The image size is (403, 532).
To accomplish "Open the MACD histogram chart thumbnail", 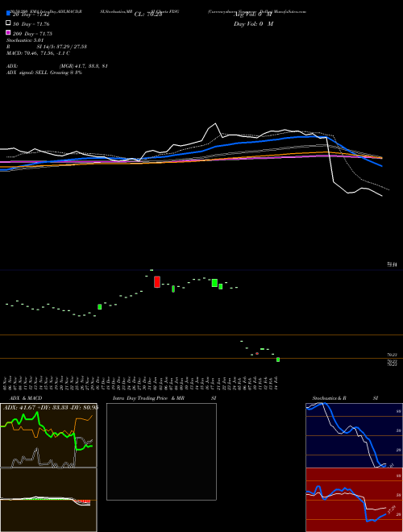I will [x=48, y=500].
